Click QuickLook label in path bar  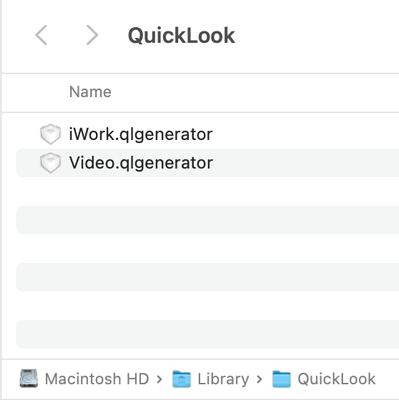[x=337, y=379]
